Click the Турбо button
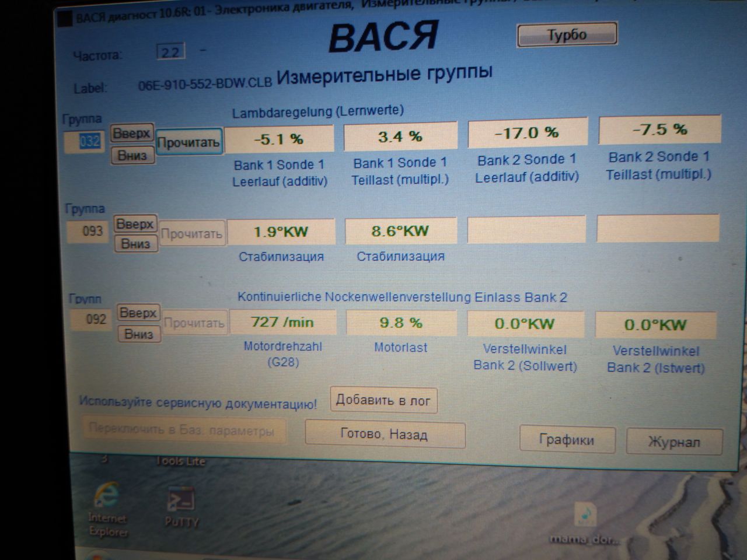The width and height of the screenshot is (747, 560). (567, 35)
